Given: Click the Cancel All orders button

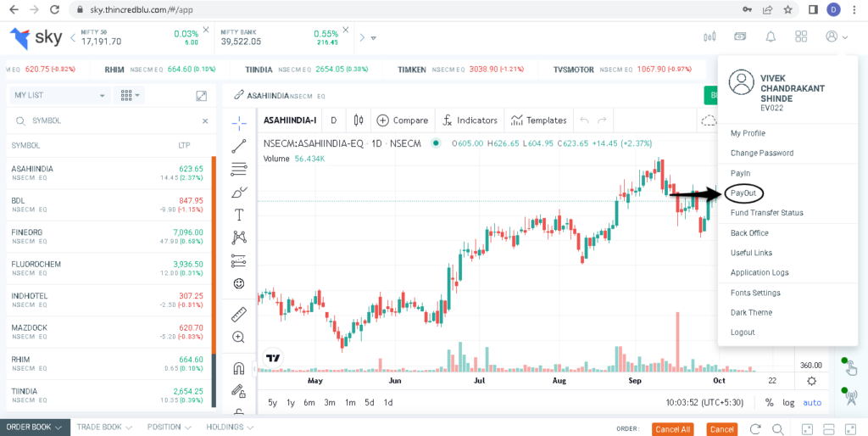Looking at the screenshot, I should tap(672, 429).
